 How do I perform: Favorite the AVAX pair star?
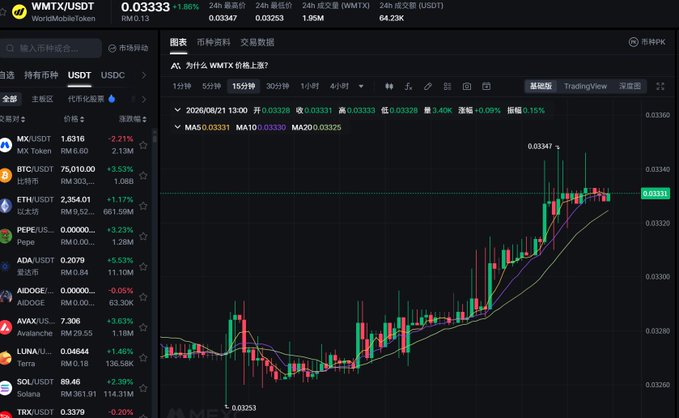pos(143,327)
